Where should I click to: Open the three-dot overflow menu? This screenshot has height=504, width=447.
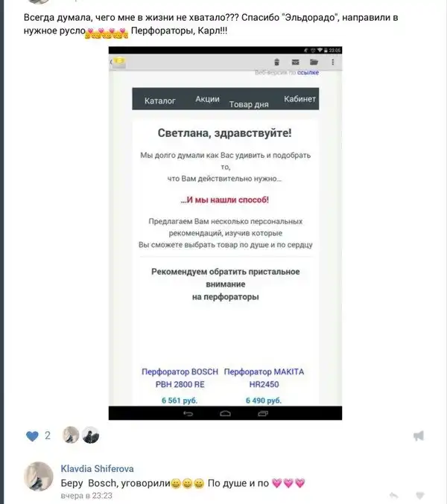coord(333,62)
